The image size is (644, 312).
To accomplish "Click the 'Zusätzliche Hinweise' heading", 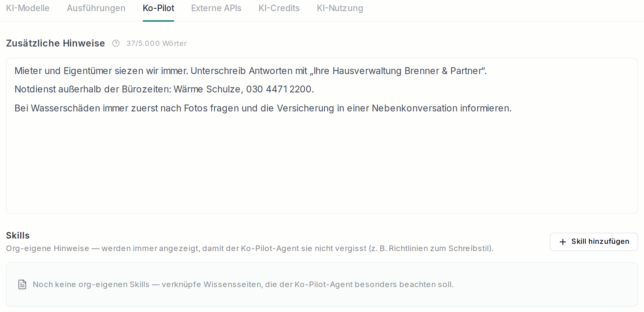I will (56, 43).
